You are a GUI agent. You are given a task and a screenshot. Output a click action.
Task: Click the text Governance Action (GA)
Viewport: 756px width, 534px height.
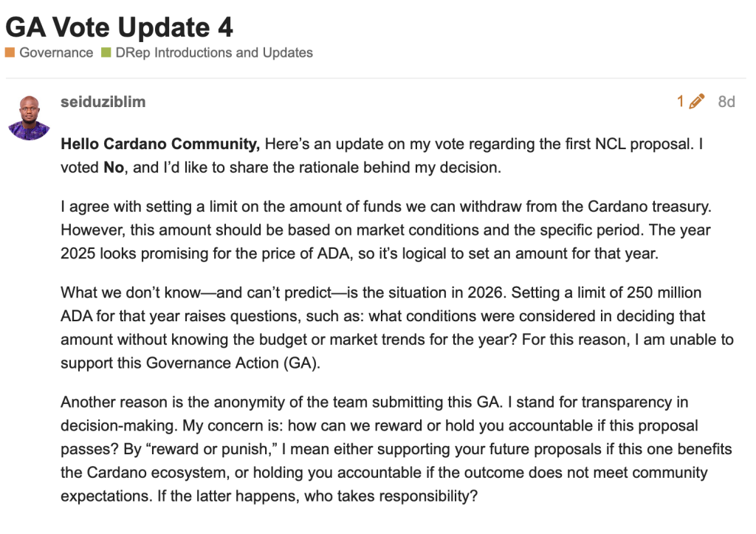(x=233, y=363)
